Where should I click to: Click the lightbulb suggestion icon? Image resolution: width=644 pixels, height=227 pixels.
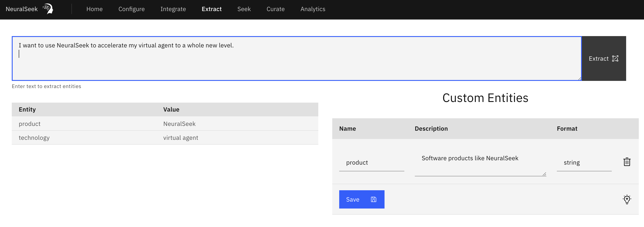pyautogui.click(x=627, y=199)
